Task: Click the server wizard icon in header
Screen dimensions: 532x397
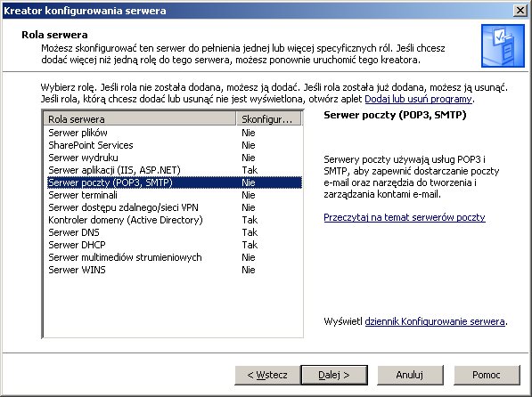Action: click(503, 45)
